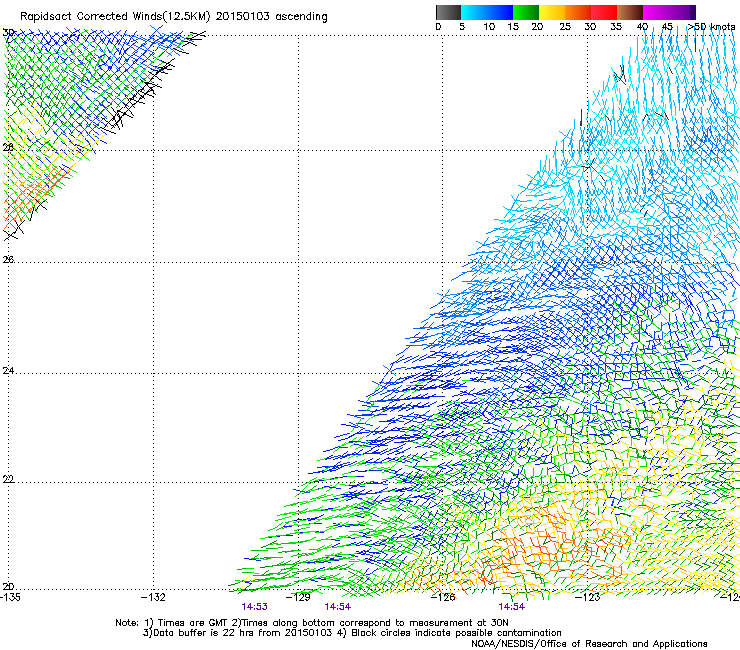Select the yellow 20-25 knots legend segment

(552, 12)
